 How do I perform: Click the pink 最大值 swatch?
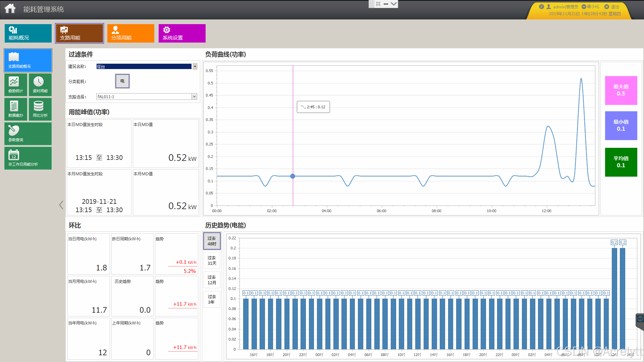(621, 90)
